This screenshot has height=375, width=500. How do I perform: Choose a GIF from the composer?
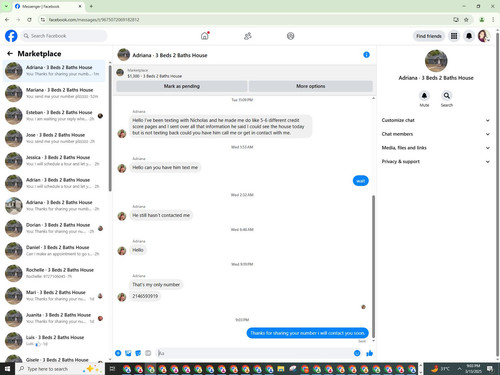click(x=148, y=353)
